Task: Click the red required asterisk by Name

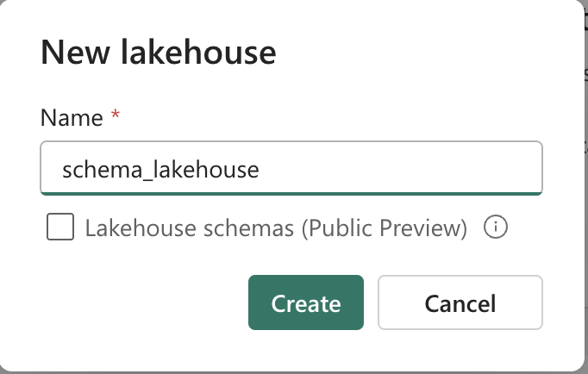Action: click(116, 116)
